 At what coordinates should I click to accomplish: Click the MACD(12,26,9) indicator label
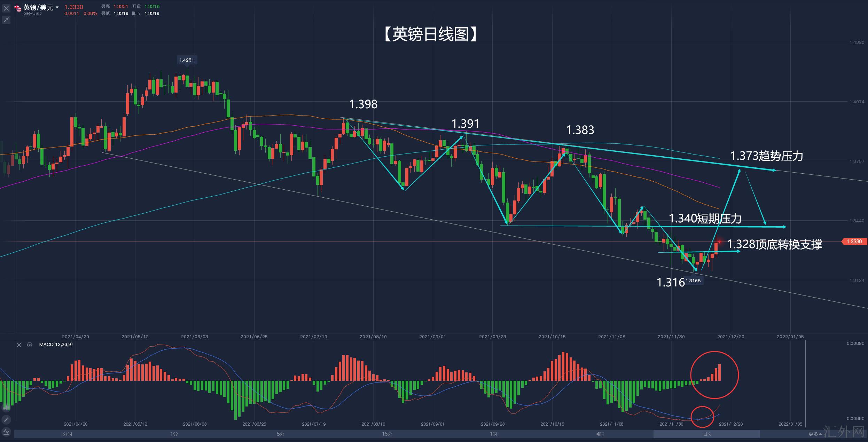coord(56,345)
